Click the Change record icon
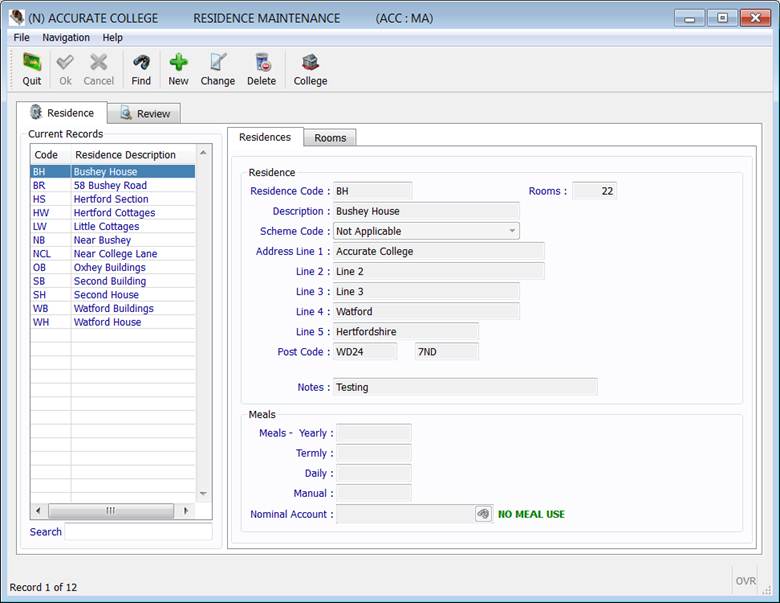This screenshot has height=603, width=780. point(217,69)
